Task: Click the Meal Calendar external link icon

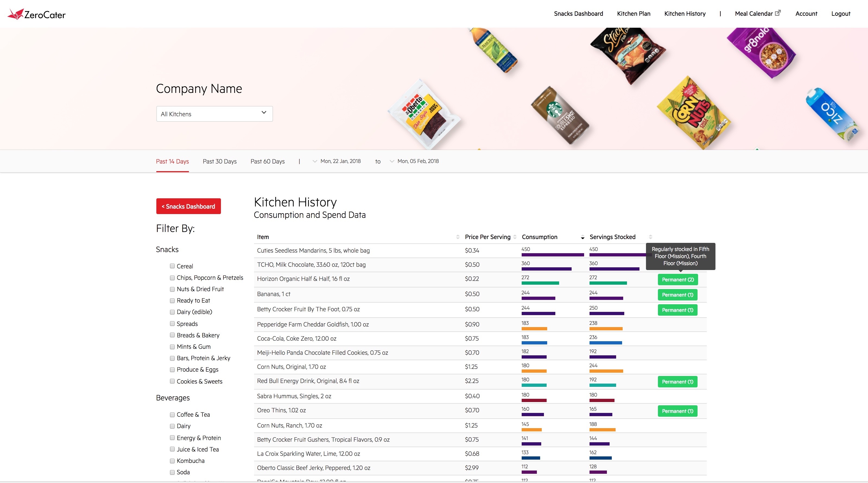Action: [778, 13]
